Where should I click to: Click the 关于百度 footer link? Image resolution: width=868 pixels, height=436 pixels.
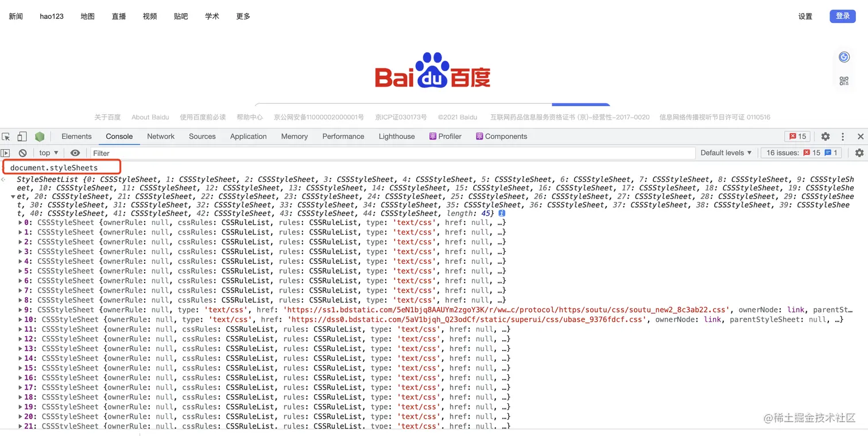click(x=107, y=117)
